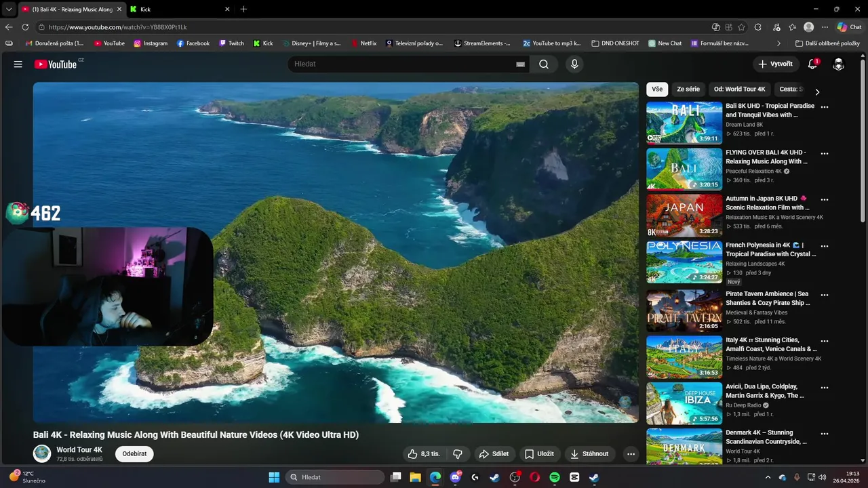The width and height of the screenshot is (868, 488).
Task: Open the Pirate Tavern video thumbnail
Action: [x=684, y=311]
